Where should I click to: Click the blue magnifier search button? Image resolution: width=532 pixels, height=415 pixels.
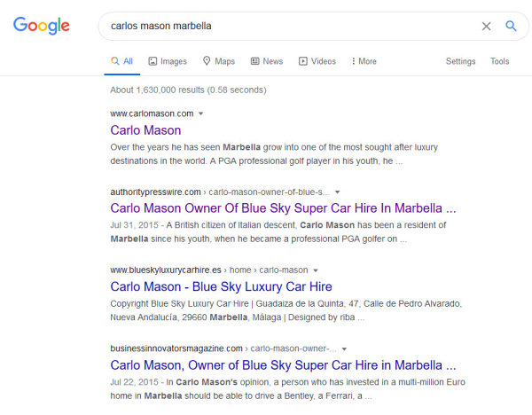click(511, 26)
